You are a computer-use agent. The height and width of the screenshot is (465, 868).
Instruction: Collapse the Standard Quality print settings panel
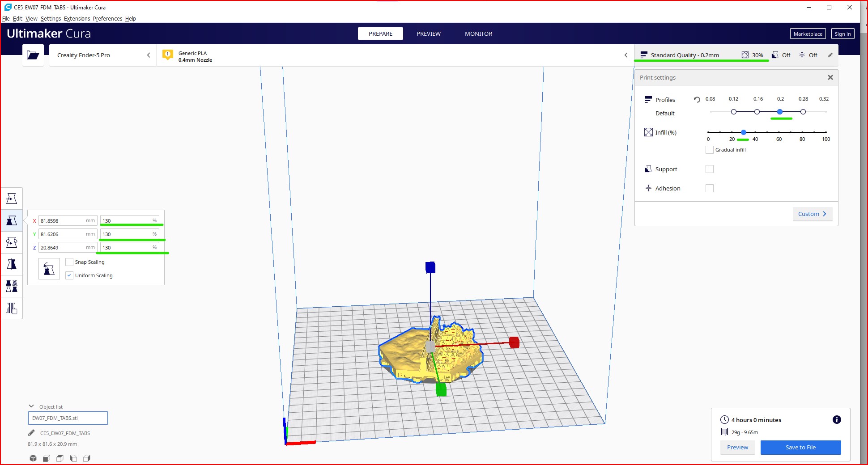pos(736,55)
